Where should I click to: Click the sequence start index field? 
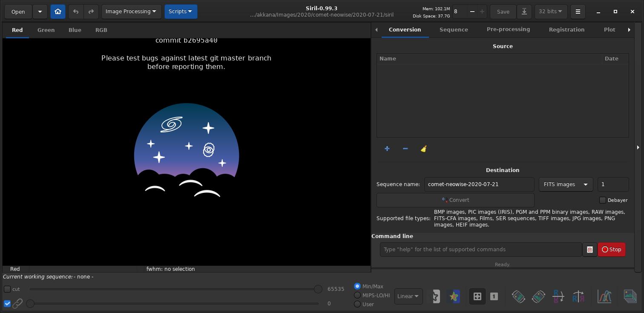pyautogui.click(x=613, y=184)
